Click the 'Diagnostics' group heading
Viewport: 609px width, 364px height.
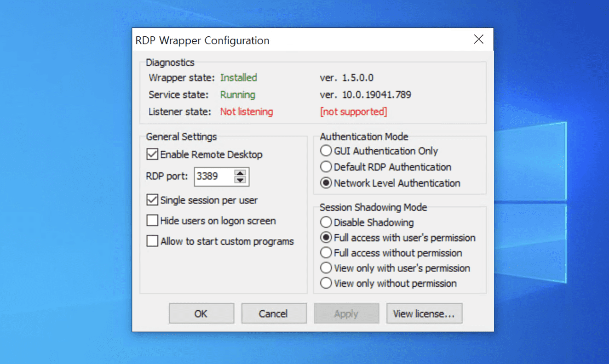pyautogui.click(x=170, y=63)
